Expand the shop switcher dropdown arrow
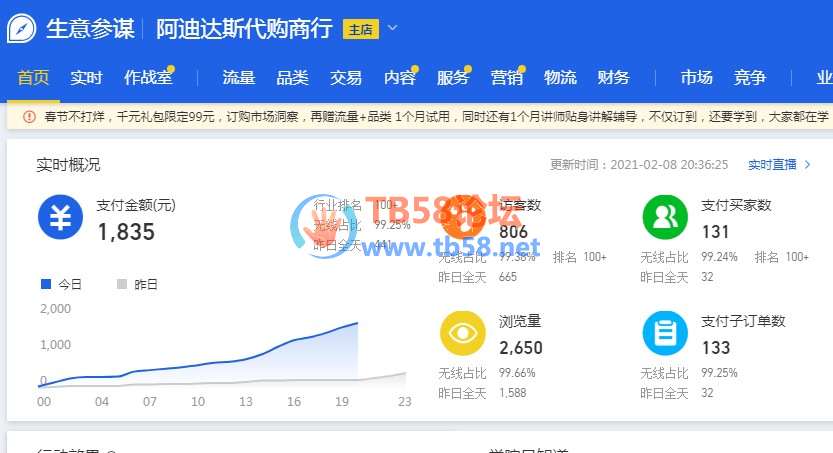This screenshot has height=453, width=833. click(392, 28)
